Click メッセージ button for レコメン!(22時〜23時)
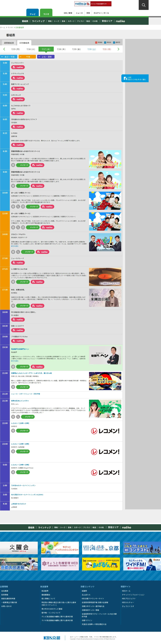The height and width of the screenshot is (644, 161). tap(23, 431)
